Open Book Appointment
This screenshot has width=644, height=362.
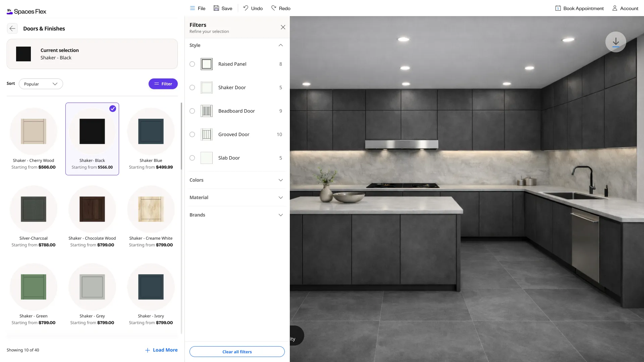point(579,8)
